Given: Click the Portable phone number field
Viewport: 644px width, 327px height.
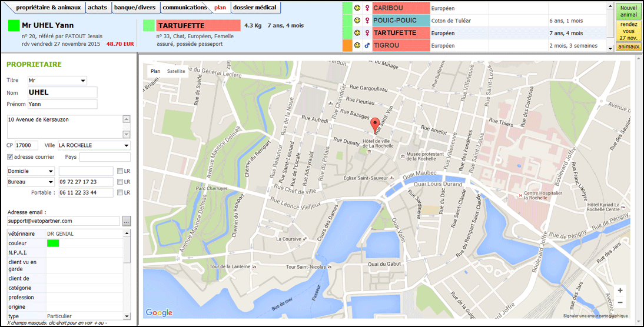Looking at the screenshot, I should pos(86,192).
